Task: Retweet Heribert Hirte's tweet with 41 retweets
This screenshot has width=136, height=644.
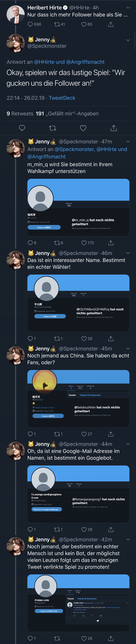Action: 57,24
